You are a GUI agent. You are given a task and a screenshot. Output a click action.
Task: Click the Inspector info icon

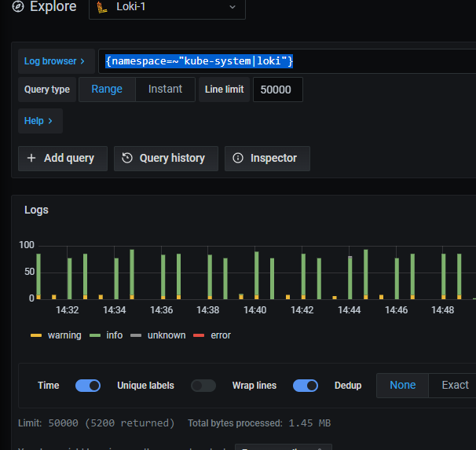coord(238,158)
